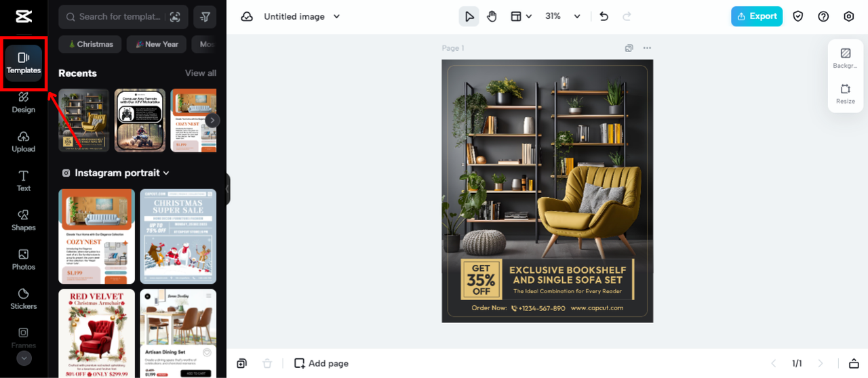Open the page overview icon at bottom right

coord(854,364)
